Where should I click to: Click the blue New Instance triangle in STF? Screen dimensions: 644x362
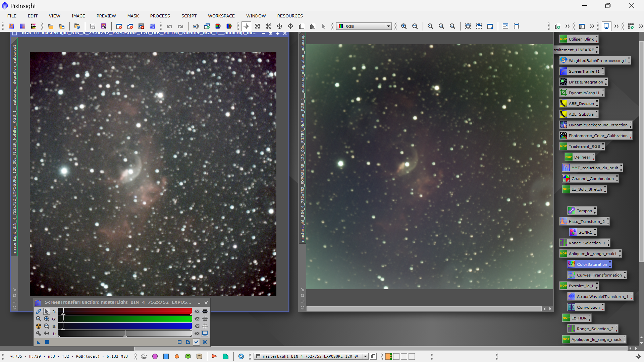point(39,342)
